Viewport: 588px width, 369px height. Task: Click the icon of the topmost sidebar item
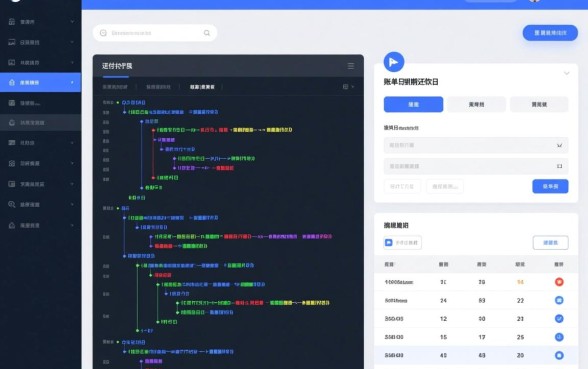12,22
